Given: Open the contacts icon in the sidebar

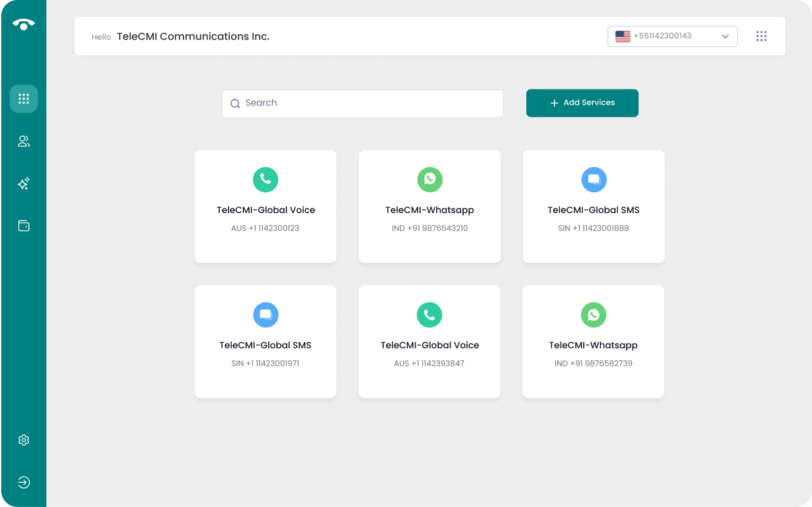Looking at the screenshot, I should (24, 141).
